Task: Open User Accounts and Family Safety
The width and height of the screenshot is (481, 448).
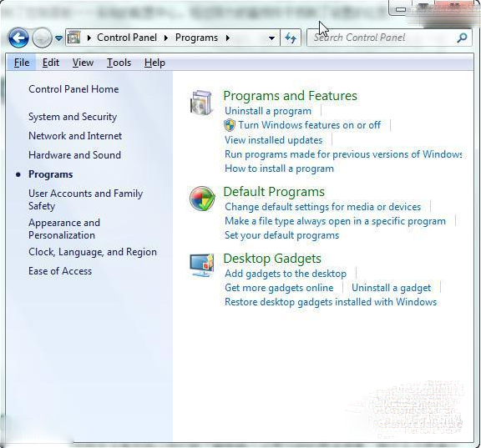Action: click(x=85, y=199)
